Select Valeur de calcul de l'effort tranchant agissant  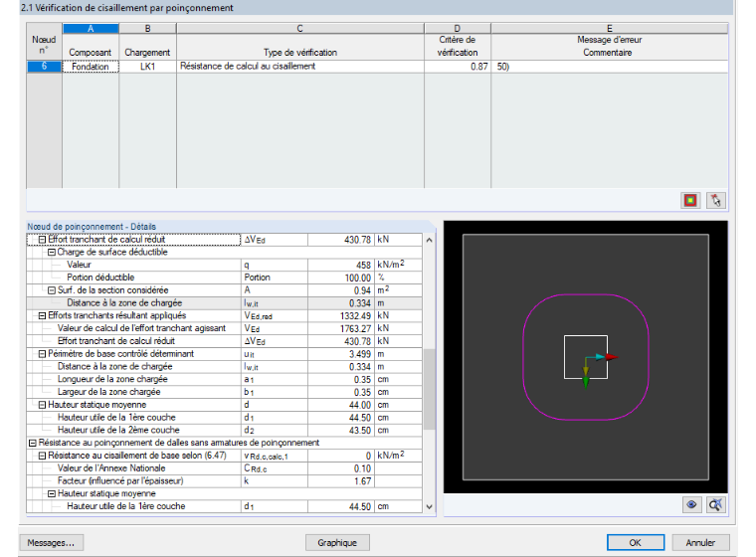point(224,328)
